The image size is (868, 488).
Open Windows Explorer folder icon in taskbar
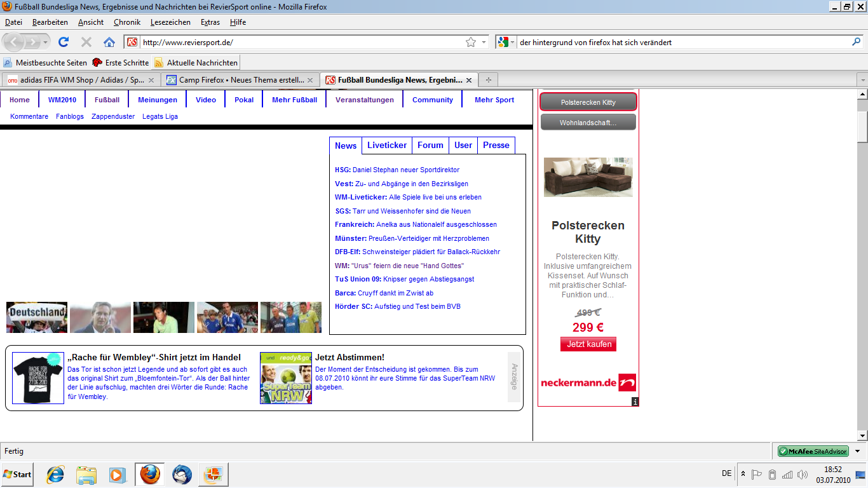86,475
